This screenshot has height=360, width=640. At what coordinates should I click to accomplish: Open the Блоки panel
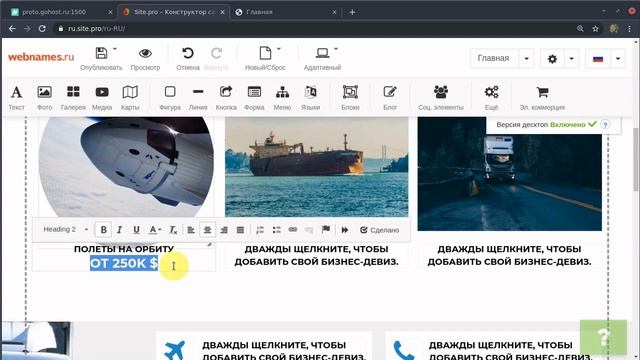[350, 98]
